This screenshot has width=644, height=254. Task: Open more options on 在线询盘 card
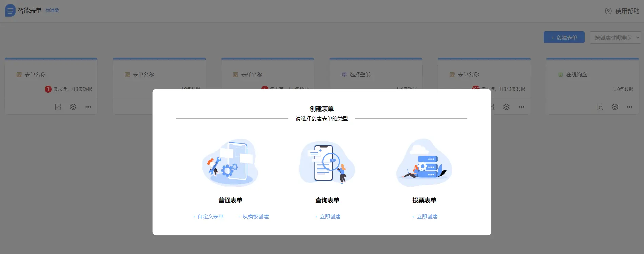tap(629, 107)
